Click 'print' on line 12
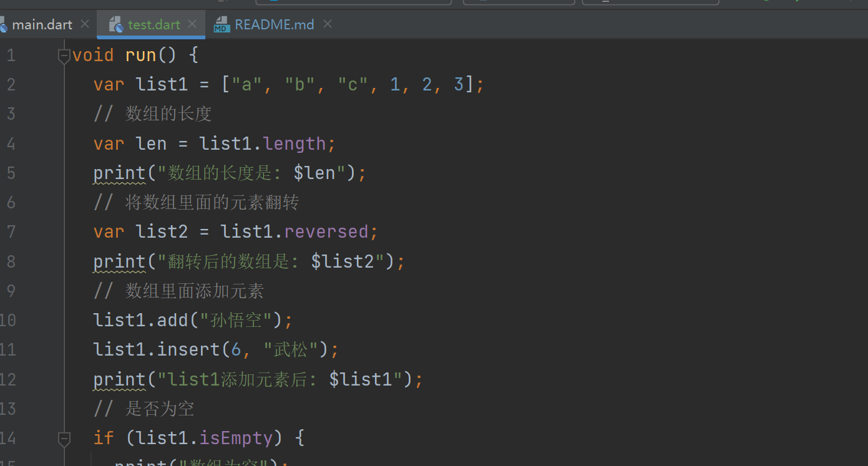The image size is (868, 466). coord(119,379)
